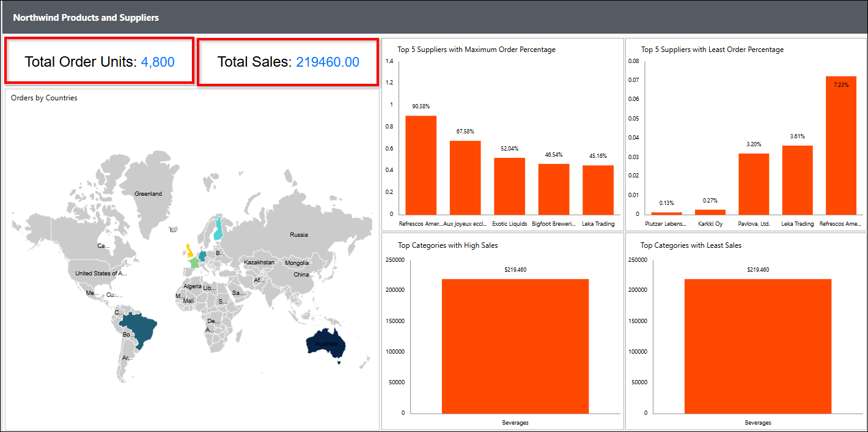Click the Pavlova, Ltd. 3.20% bar
868x432 pixels.
click(753, 184)
